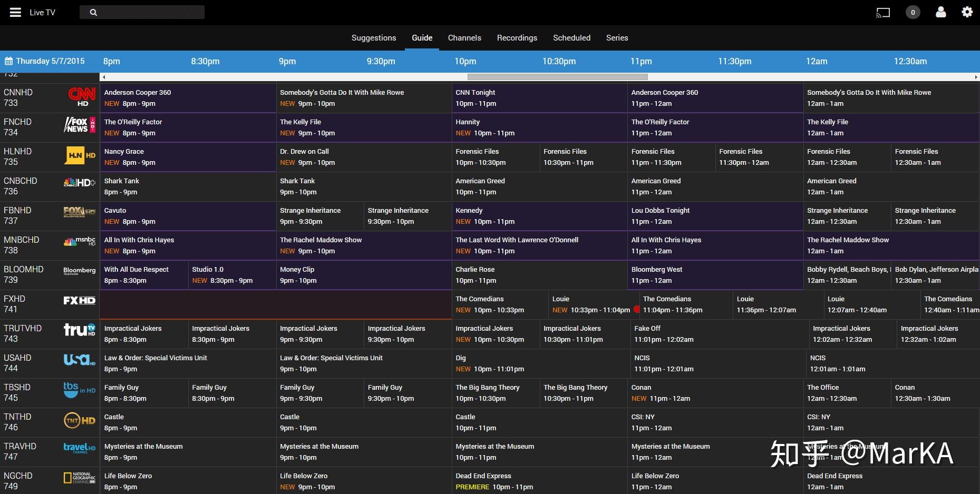The height and width of the screenshot is (494, 980).
Task: Click the search magnifier icon
Action: click(93, 12)
